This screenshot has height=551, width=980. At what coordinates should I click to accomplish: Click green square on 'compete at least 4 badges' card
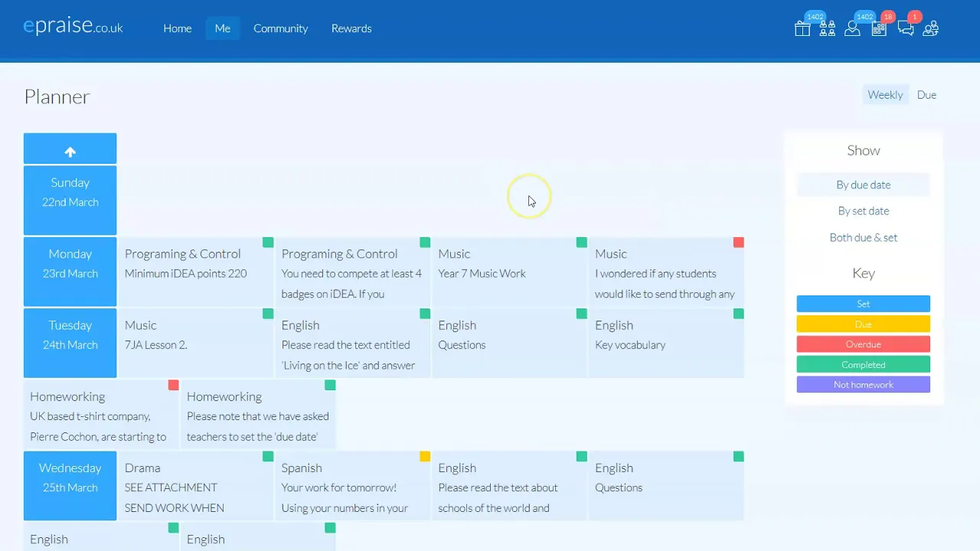click(x=425, y=243)
